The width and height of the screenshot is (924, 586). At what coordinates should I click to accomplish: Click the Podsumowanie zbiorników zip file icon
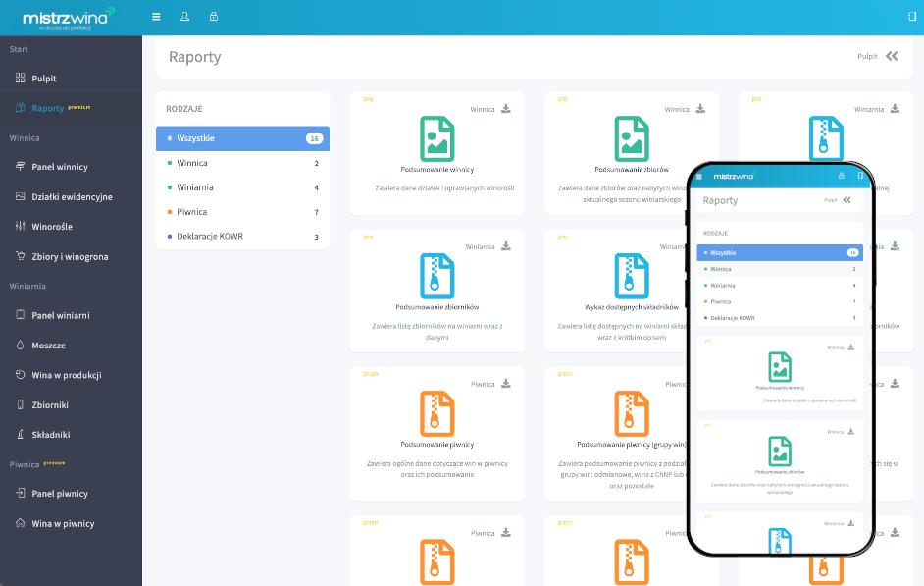[436, 276]
